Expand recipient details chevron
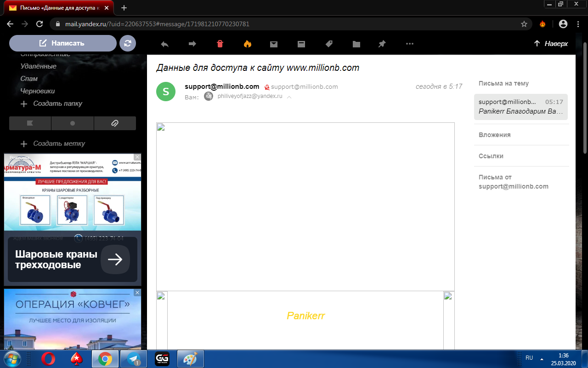The height and width of the screenshot is (368, 588). pyautogui.click(x=289, y=97)
